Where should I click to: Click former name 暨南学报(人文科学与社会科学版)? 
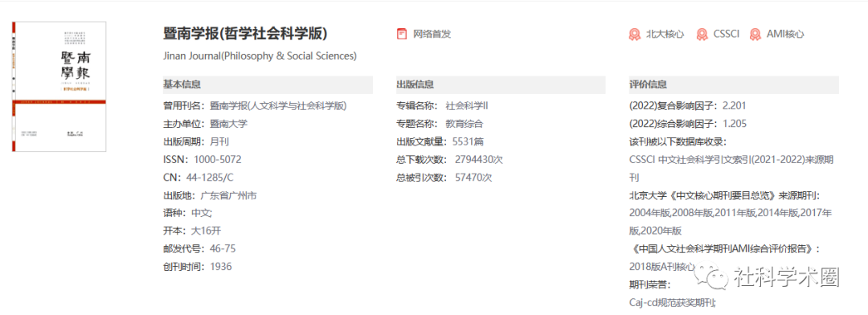click(x=278, y=106)
